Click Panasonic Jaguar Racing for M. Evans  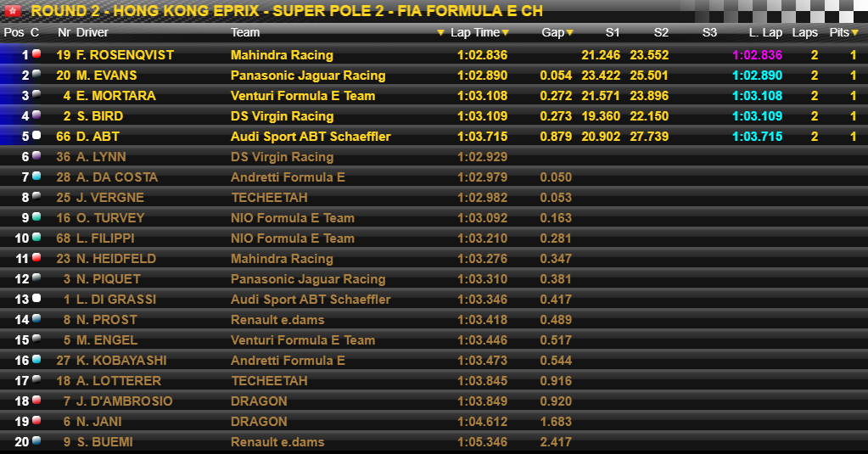coord(308,76)
